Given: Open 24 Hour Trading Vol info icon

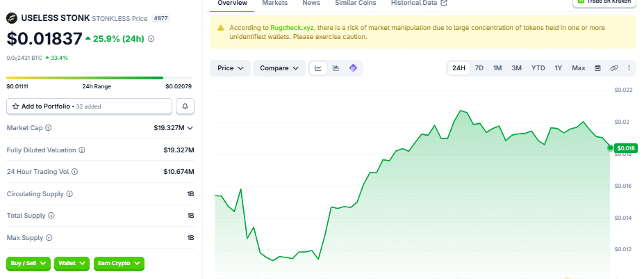Looking at the screenshot, I should (x=74, y=172).
